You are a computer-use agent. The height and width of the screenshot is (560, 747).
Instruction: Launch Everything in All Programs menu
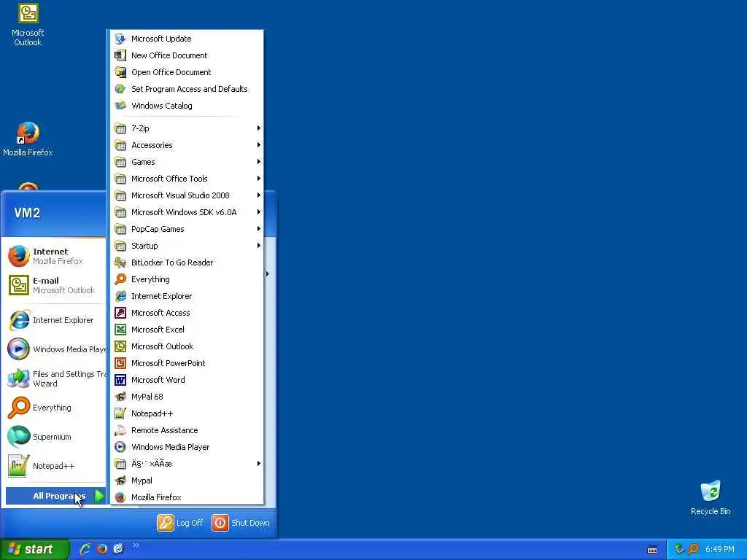click(187, 279)
